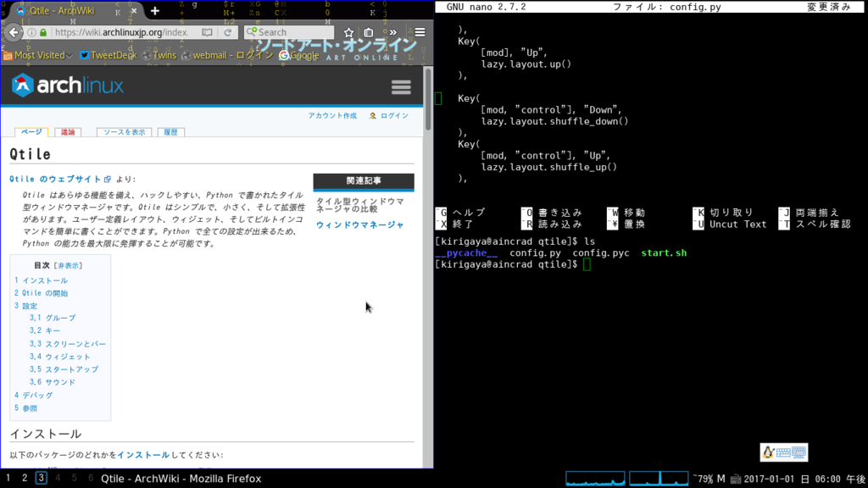Jump to 4 デバッグ section

click(34, 396)
